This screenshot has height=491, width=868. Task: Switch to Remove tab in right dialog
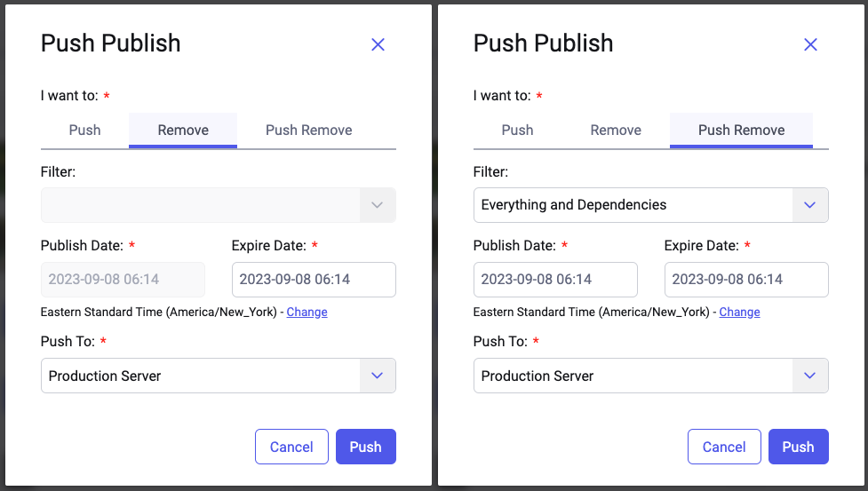click(x=616, y=130)
